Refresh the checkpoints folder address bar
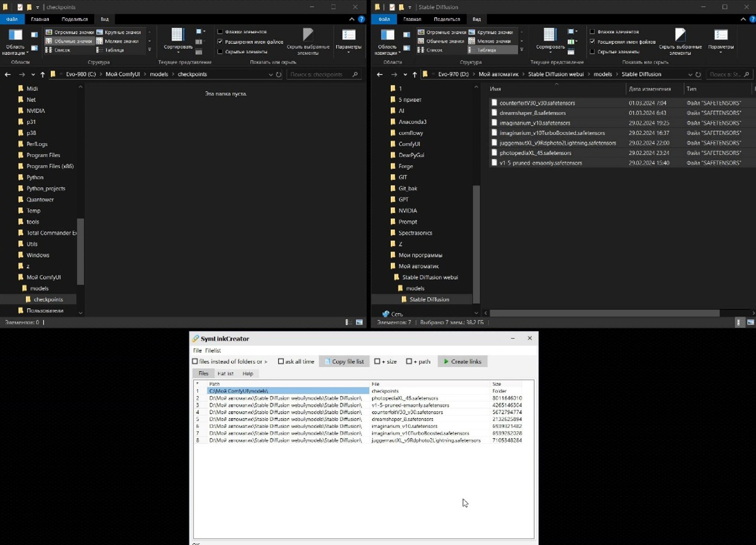This screenshot has height=545, width=756. (x=279, y=75)
